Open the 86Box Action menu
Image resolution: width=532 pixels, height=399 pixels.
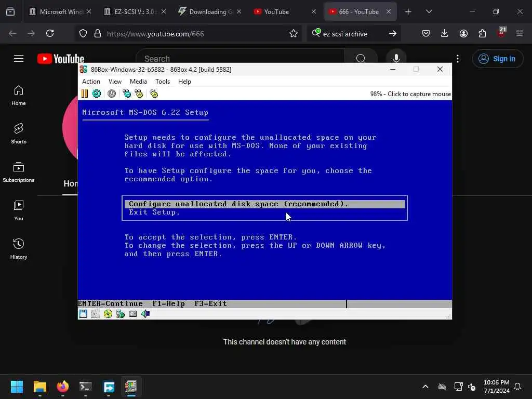91,82
